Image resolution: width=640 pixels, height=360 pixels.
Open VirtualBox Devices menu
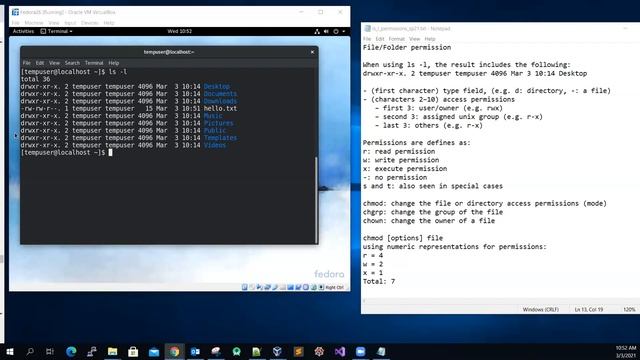[x=89, y=23]
